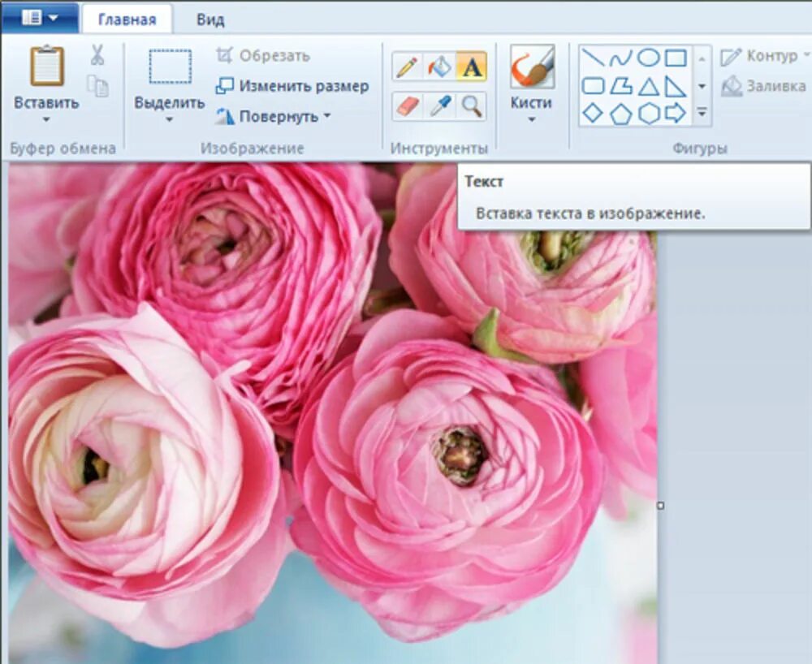Click the canvas right-edge resize handle

click(x=660, y=506)
